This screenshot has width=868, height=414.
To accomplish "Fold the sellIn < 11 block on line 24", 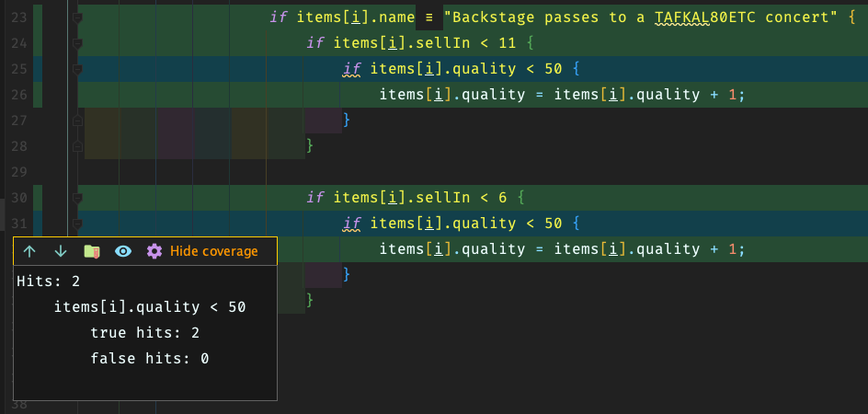I will tap(78, 43).
